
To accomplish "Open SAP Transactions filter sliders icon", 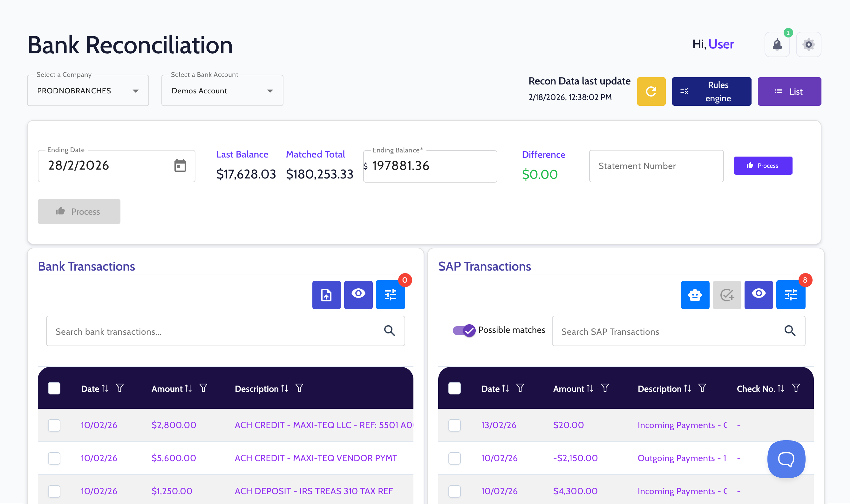I will (x=791, y=295).
